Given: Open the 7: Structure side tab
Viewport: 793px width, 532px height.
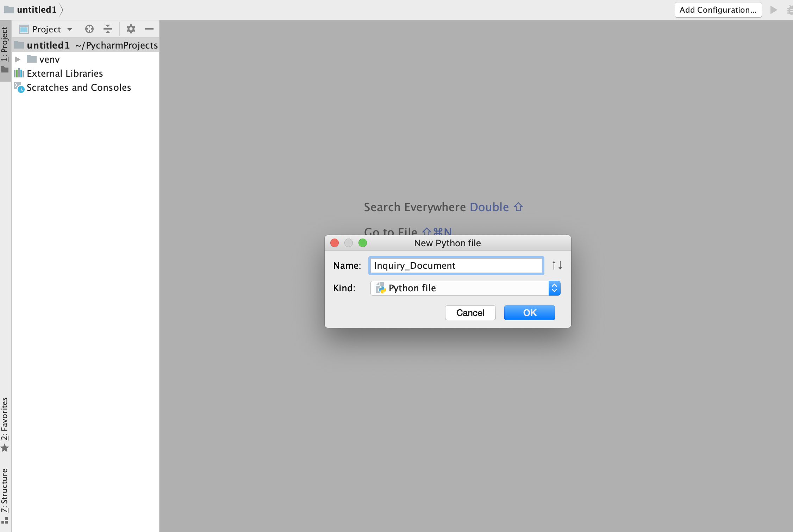Looking at the screenshot, I should pos(5,494).
